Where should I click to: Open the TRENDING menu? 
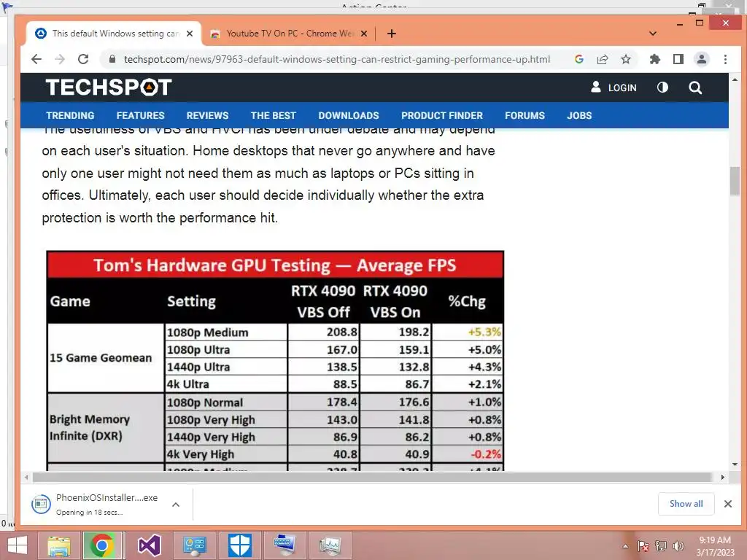(70, 115)
